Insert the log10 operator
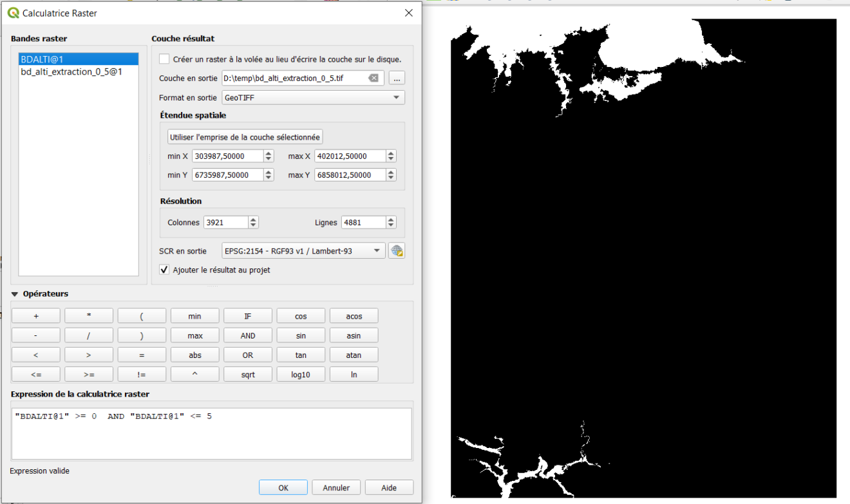Screen dimensions: 850x504 click(301, 373)
